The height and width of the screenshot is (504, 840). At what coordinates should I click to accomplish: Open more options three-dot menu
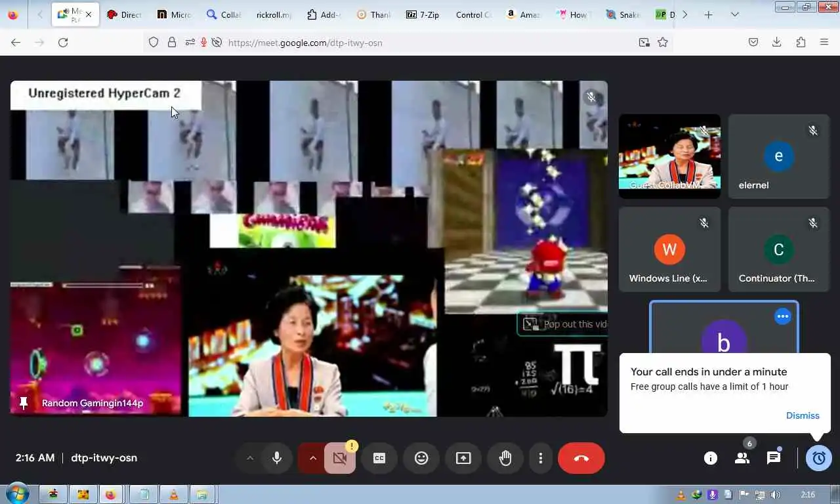pos(541,458)
